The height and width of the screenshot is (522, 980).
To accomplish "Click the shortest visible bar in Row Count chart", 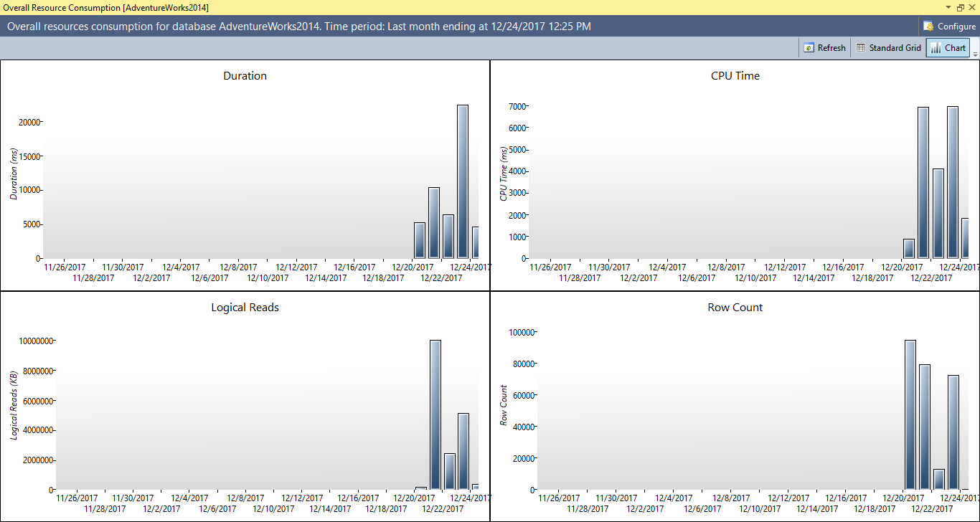I will click(x=938, y=479).
